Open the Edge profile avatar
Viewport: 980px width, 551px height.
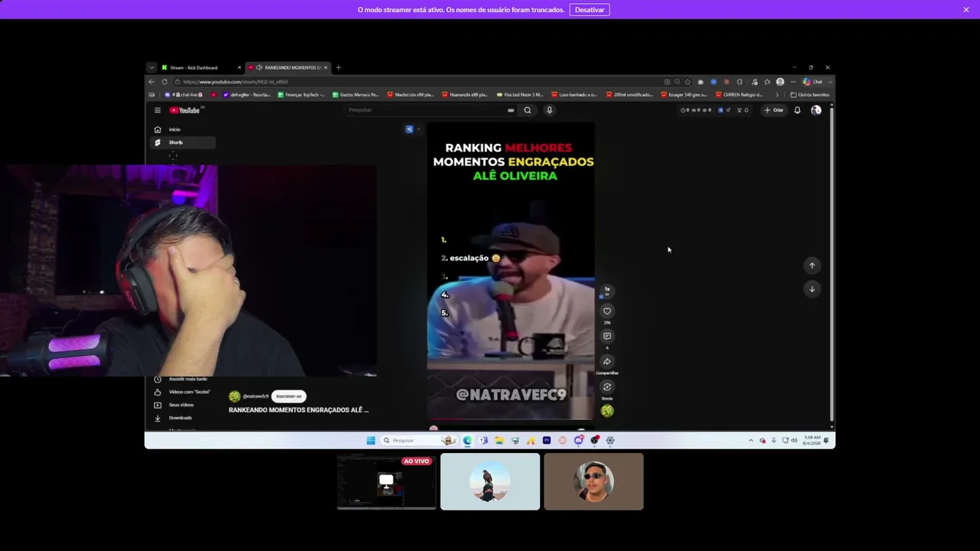(780, 82)
